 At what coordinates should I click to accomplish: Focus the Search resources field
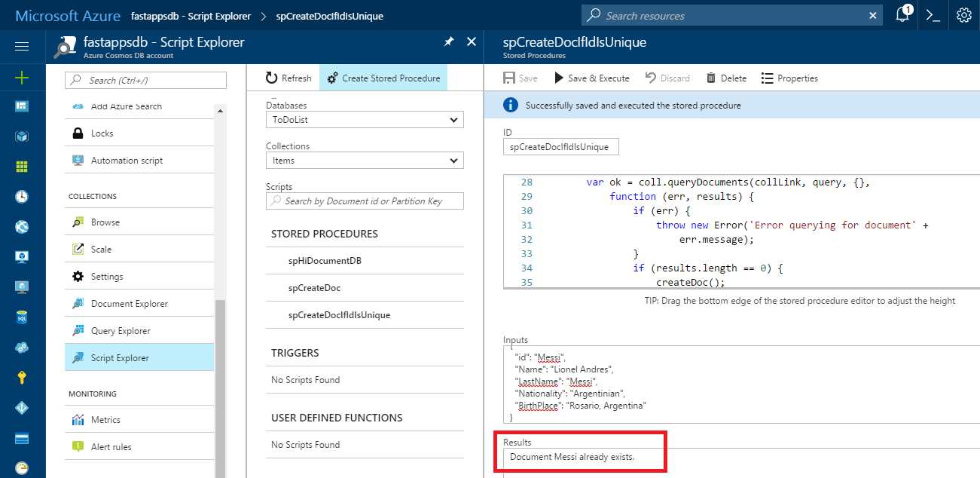point(732,15)
